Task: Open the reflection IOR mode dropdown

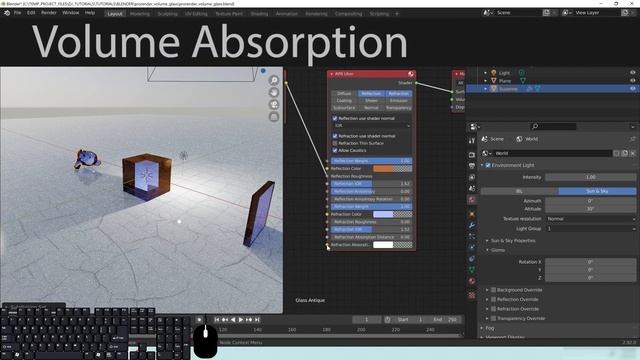Action: click(x=371, y=126)
